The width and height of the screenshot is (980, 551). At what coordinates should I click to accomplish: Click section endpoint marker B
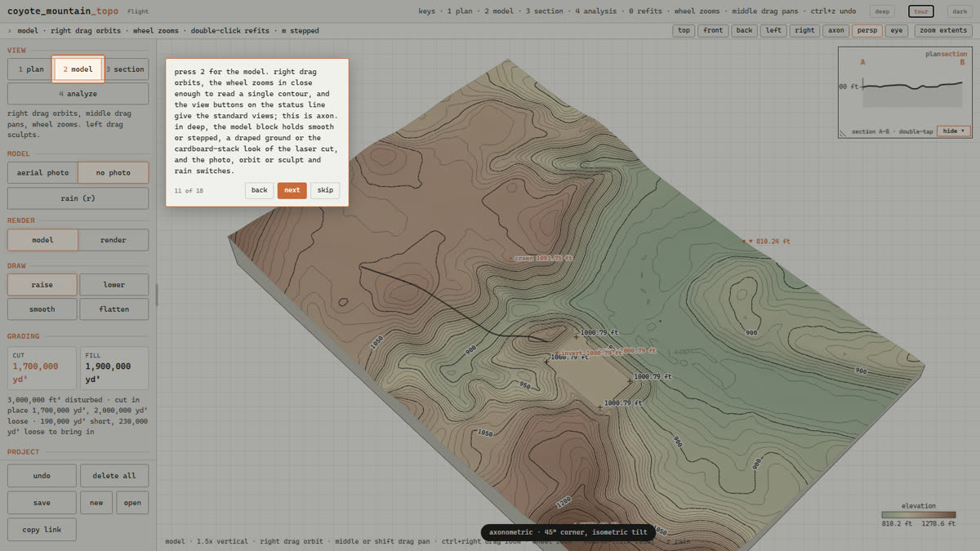tap(962, 62)
